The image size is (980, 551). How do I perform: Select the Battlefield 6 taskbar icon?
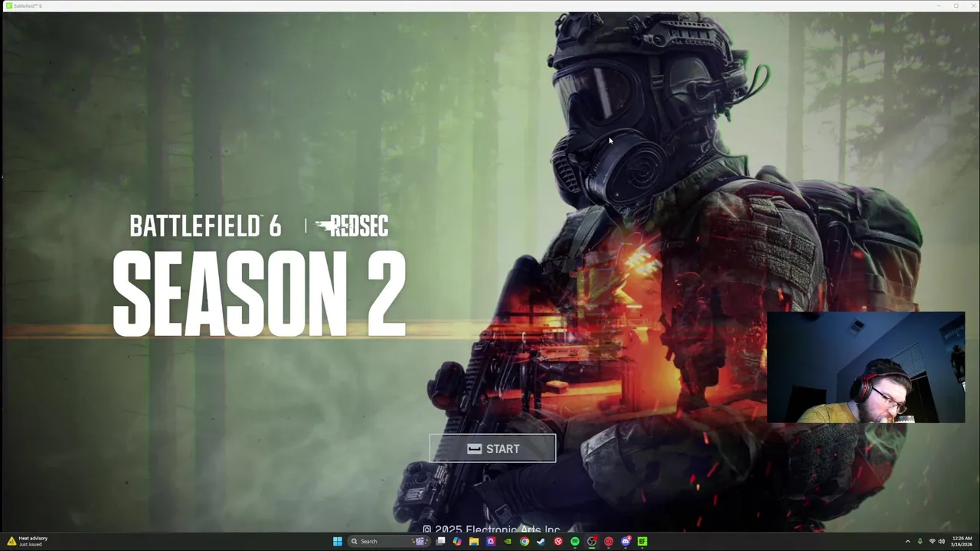[x=642, y=542]
